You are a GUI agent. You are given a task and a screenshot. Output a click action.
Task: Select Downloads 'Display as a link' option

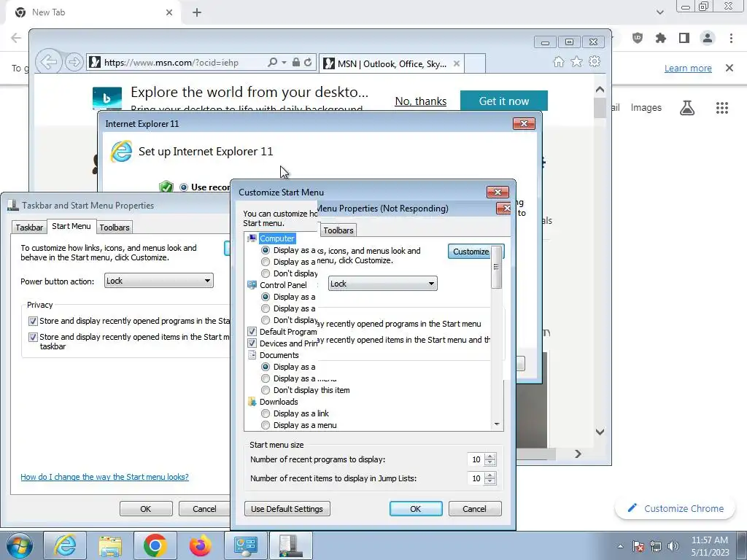tap(266, 413)
